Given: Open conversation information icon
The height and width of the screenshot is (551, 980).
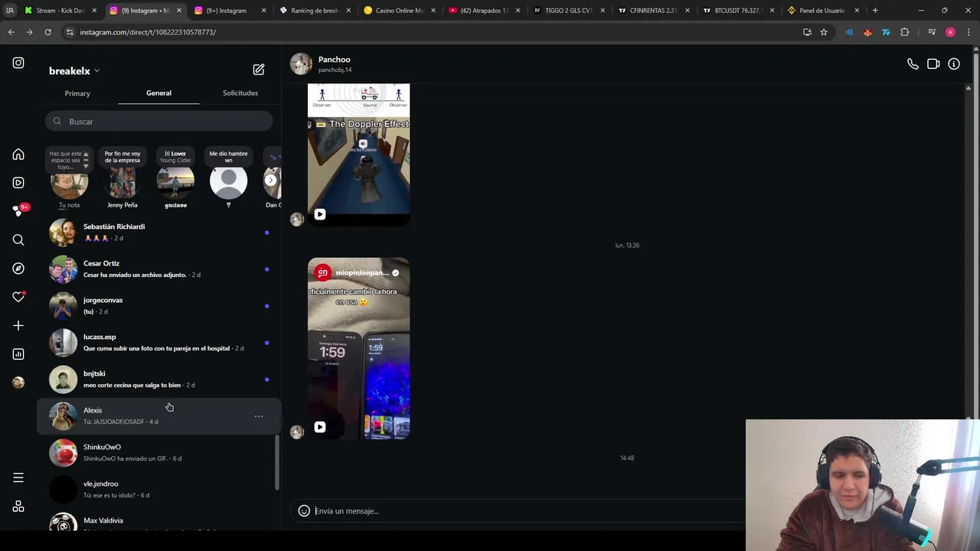Looking at the screenshot, I should 954,64.
